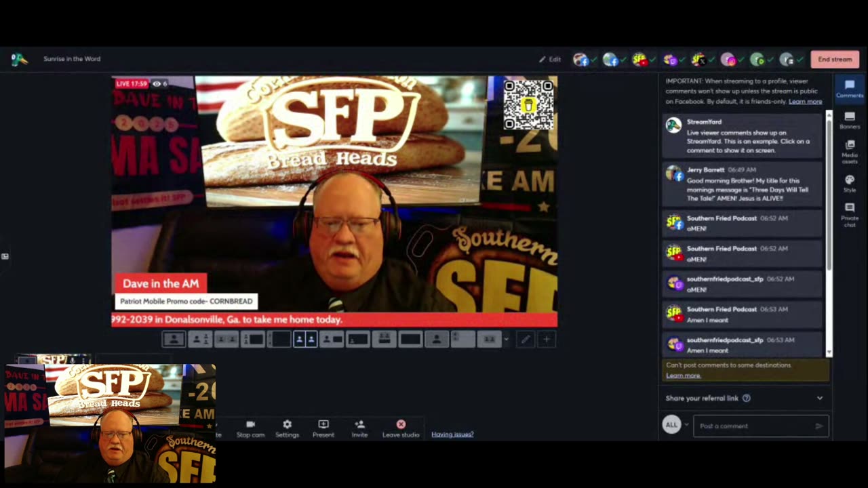Screen dimensions: 868x488
Task: Open the studio Settings gear
Action: (287, 428)
